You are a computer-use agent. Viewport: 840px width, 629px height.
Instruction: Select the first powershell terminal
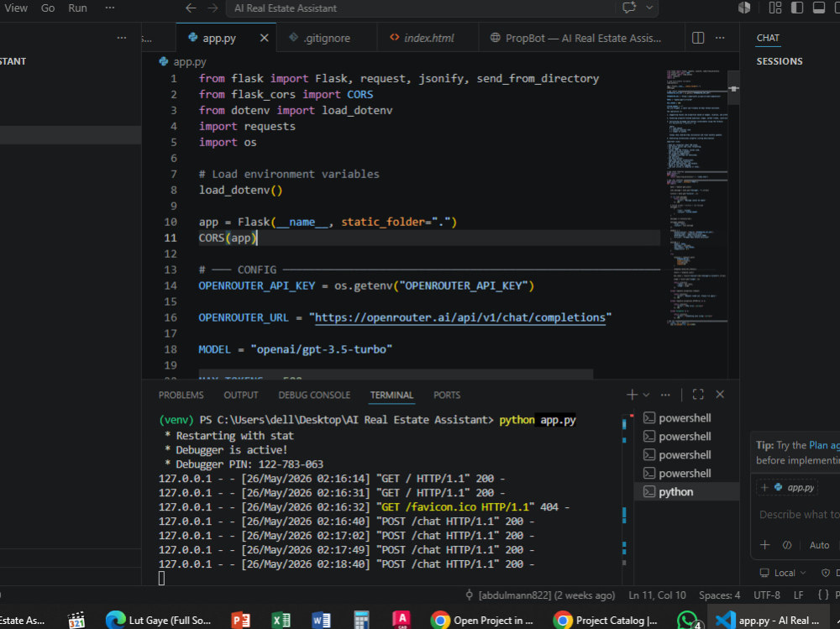pos(687,418)
